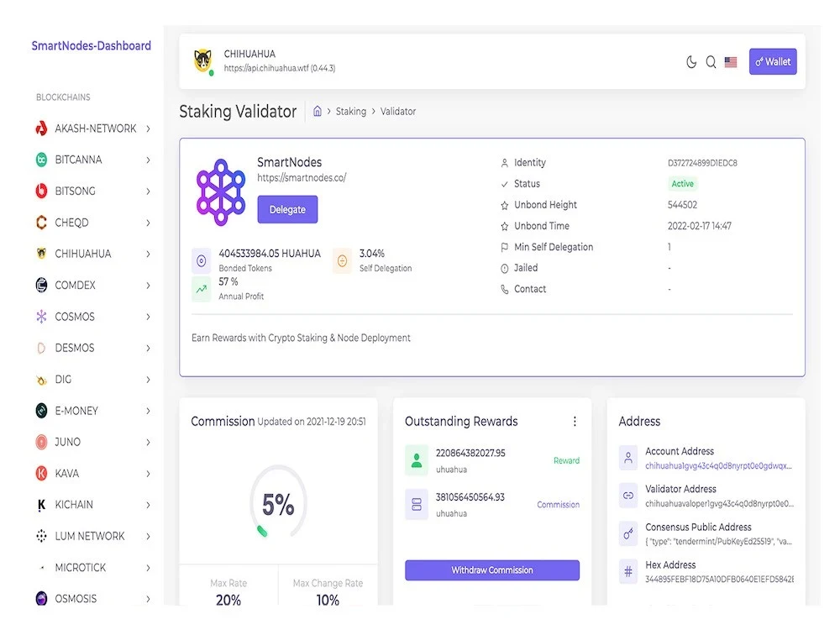Connect using the Wallet button

point(773,61)
